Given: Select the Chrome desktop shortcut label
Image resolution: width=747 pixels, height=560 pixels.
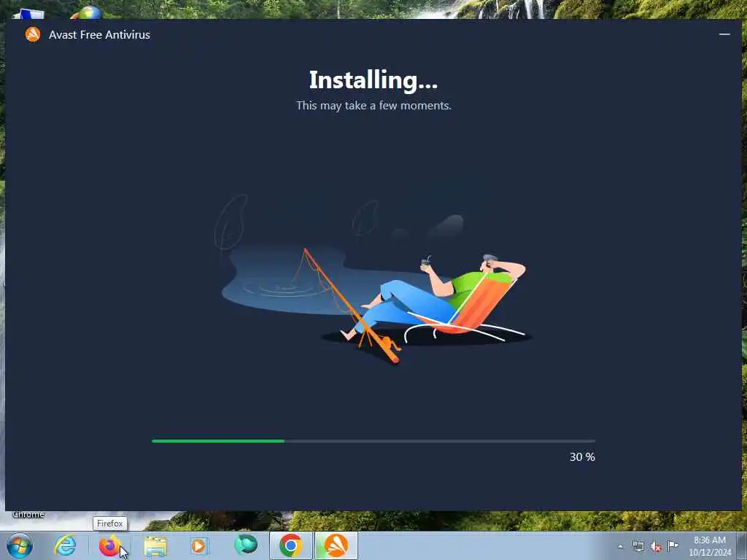Looking at the screenshot, I should pyautogui.click(x=28, y=514).
